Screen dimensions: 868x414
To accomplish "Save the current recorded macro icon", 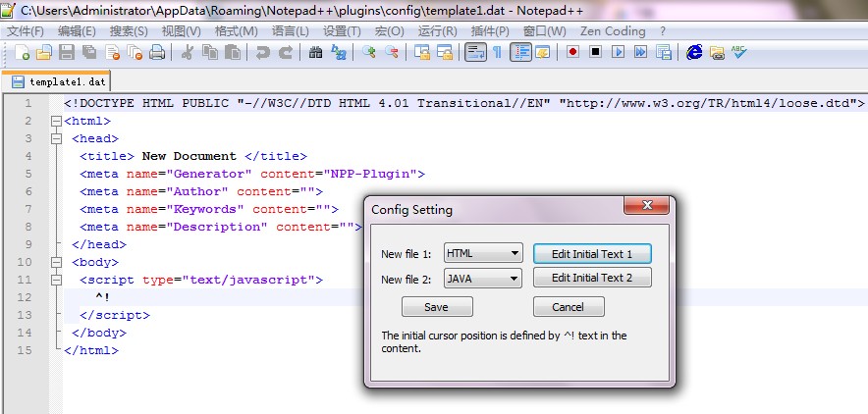I will coord(663,53).
